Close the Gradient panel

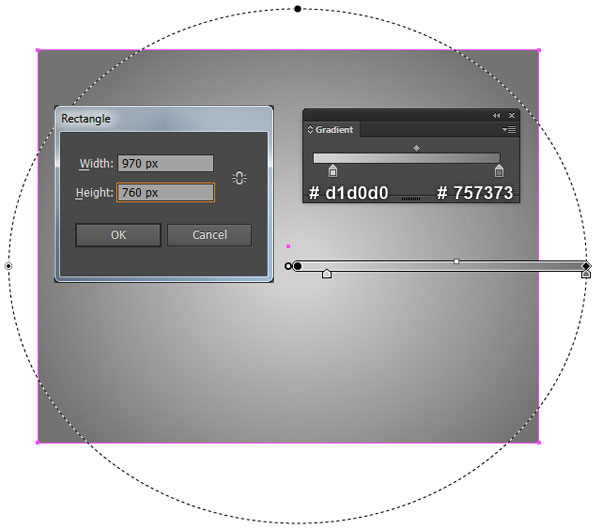(x=512, y=116)
